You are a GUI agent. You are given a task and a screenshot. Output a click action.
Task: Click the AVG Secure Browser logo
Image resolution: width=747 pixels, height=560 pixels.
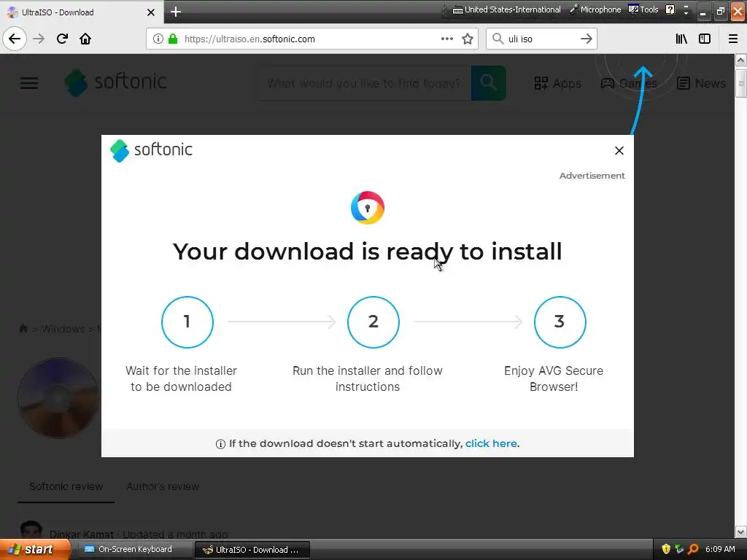pyautogui.click(x=368, y=208)
